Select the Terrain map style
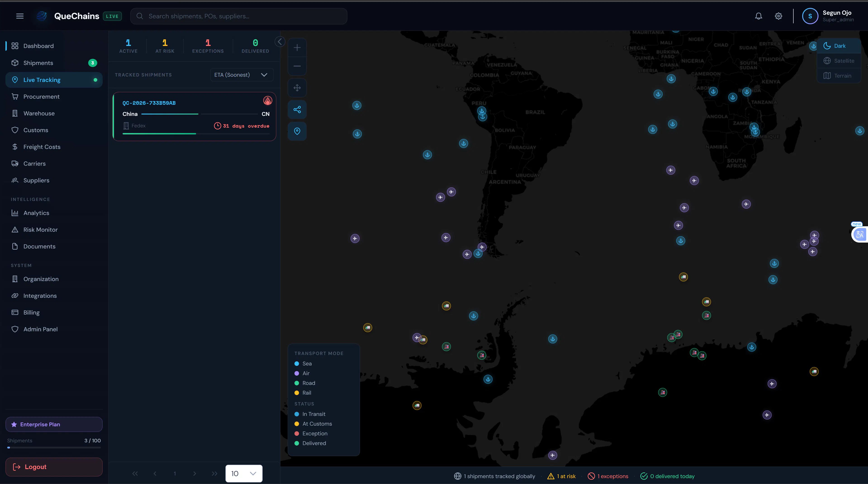868x484 pixels. point(839,76)
